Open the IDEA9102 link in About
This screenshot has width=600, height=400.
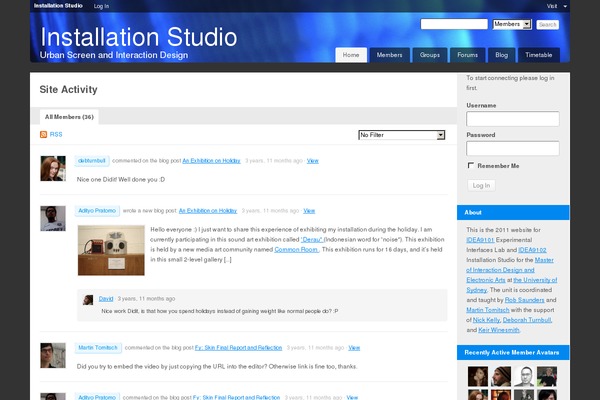coord(532,250)
